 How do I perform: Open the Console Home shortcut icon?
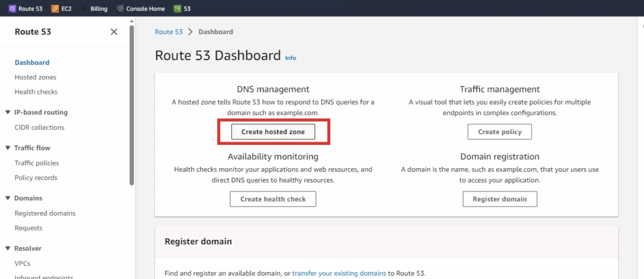(120, 8)
